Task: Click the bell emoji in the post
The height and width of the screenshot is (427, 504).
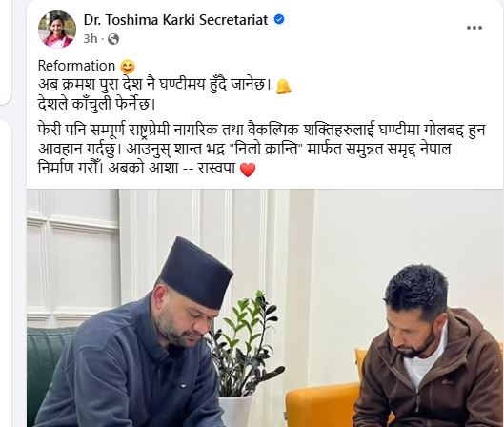Action: click(284, 87)
